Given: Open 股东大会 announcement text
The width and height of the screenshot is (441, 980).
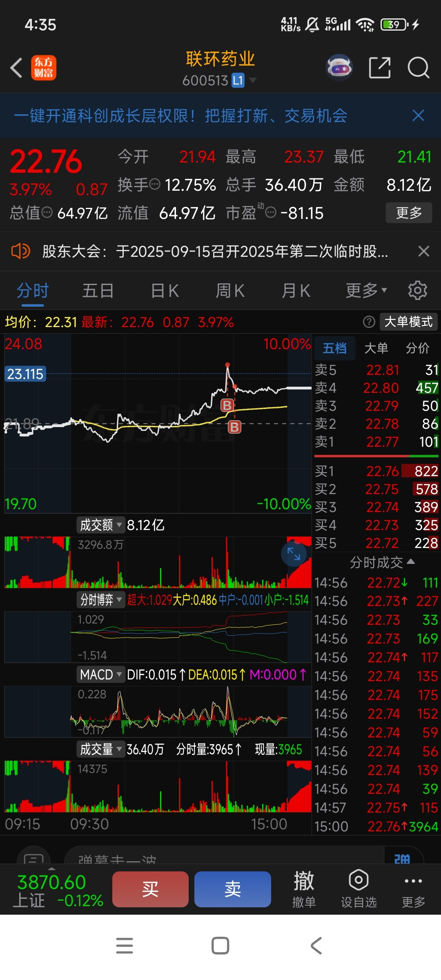Looking at the screenshot, I should pos(215,251).
